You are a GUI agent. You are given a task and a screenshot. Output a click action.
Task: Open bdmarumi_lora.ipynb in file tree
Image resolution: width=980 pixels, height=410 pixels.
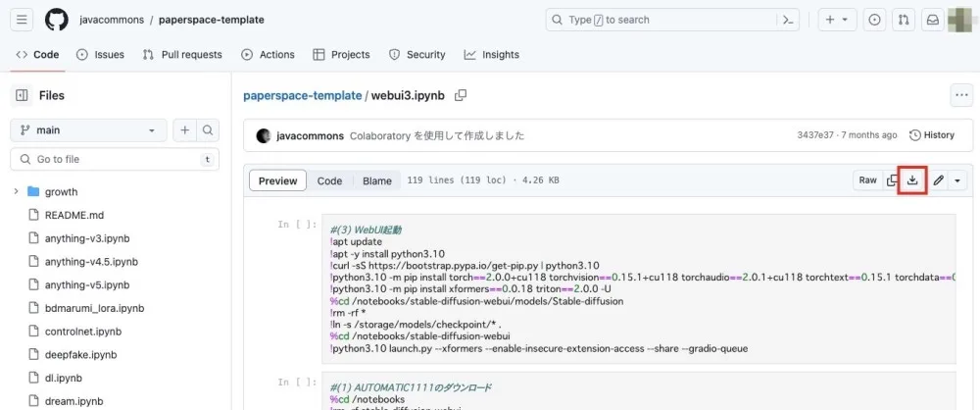[x=94, y=308]
